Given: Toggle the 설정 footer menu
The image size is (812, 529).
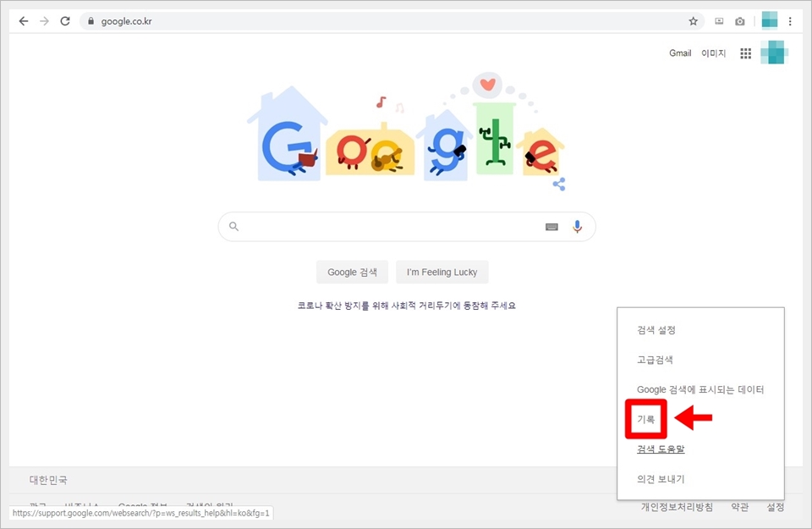Looking at the screenshot, I should (x=776, y=507).
